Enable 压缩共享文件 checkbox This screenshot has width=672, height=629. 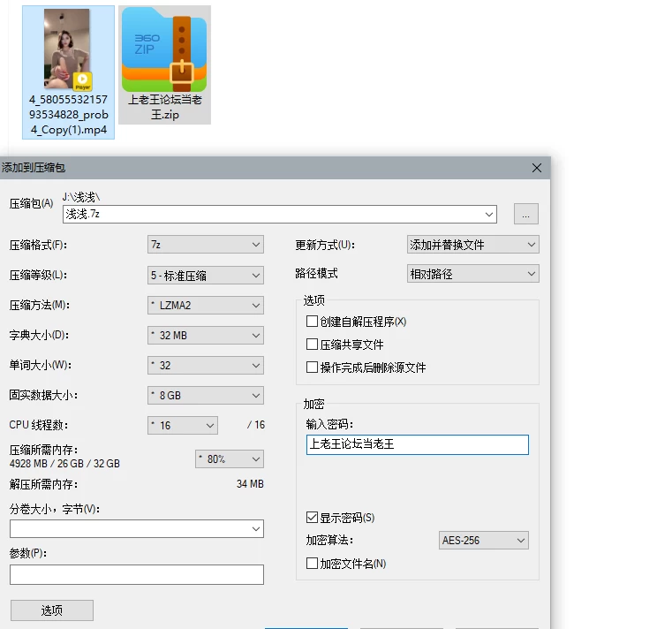(312, 345)
